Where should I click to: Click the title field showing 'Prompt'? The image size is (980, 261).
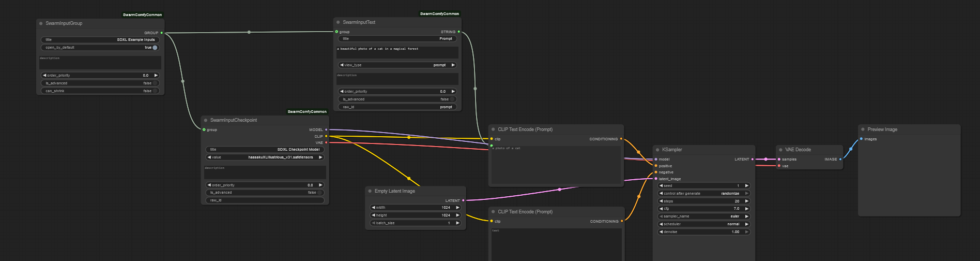(x=397, y=39)
